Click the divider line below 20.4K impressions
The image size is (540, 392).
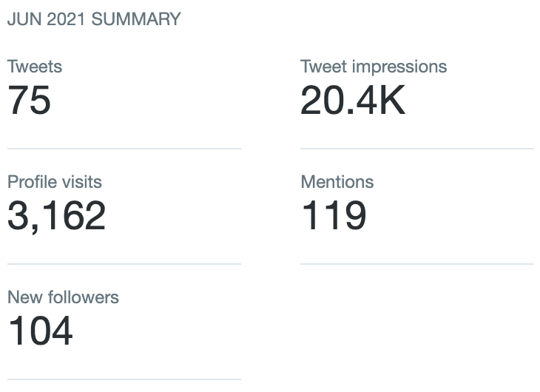(x=417, y=149)
